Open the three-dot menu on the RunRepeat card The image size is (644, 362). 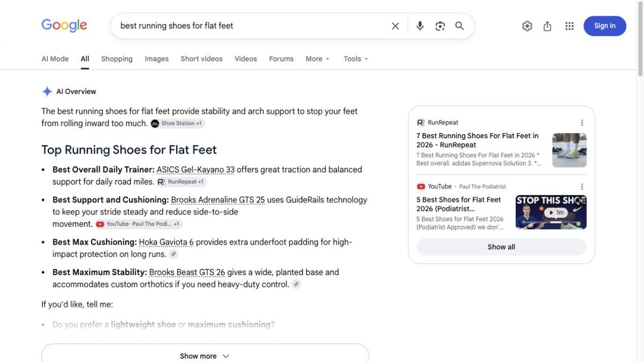click(582, 122)
